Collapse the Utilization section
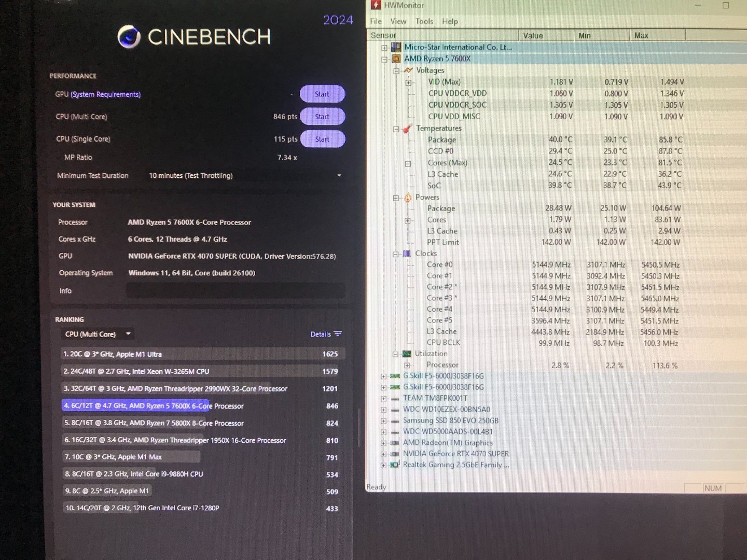The width and height of the screenshot is (747, 560). tap(395, 354)
